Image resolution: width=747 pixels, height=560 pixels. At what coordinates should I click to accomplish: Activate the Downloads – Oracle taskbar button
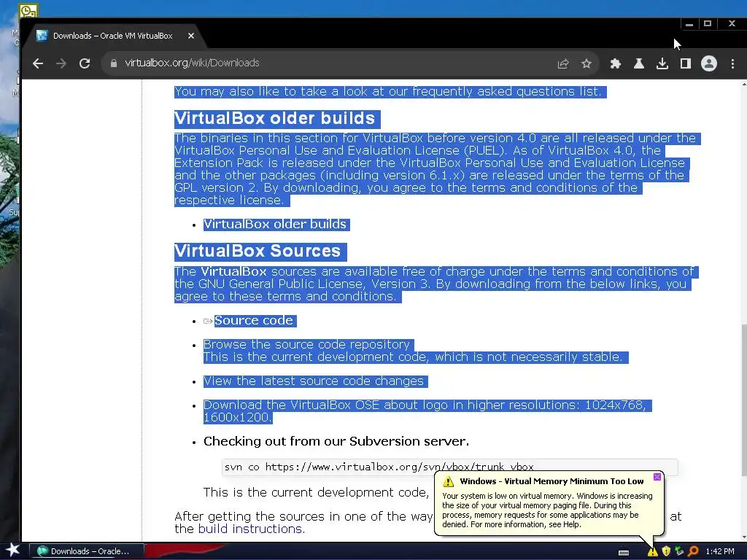click(87, 551)
